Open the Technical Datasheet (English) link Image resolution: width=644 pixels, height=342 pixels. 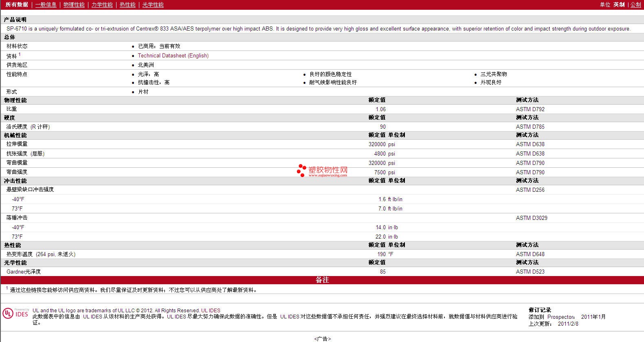(x=173, y=56)
